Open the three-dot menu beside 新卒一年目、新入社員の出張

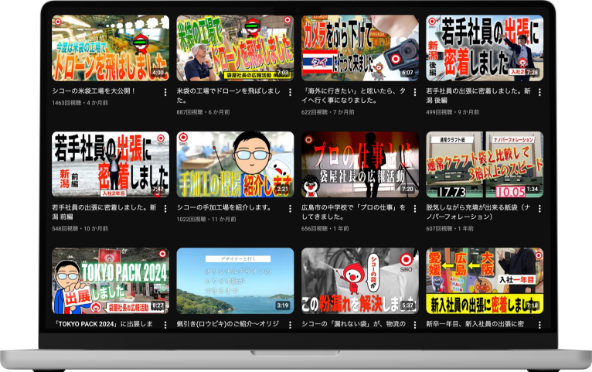coord(540,325)
